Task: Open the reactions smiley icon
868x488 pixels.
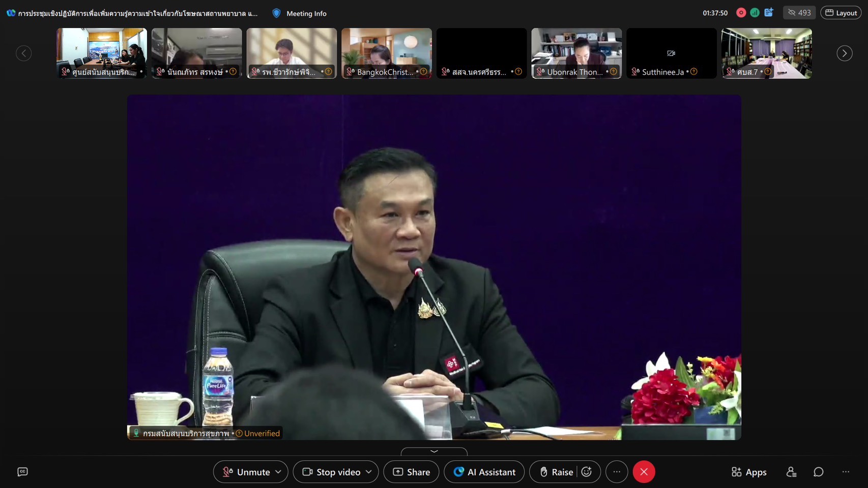Action: tap(587, 472)
